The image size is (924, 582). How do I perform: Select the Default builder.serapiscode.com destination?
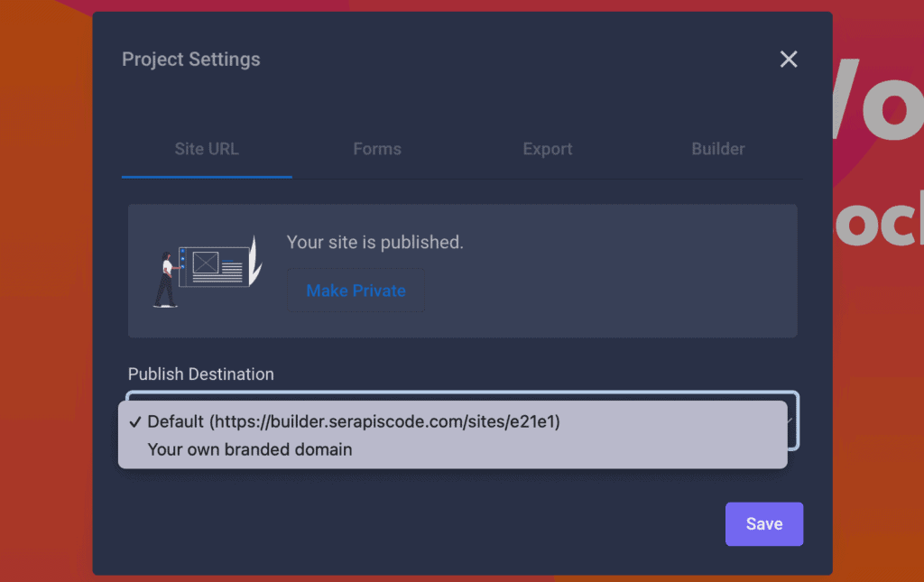point(356,421)
